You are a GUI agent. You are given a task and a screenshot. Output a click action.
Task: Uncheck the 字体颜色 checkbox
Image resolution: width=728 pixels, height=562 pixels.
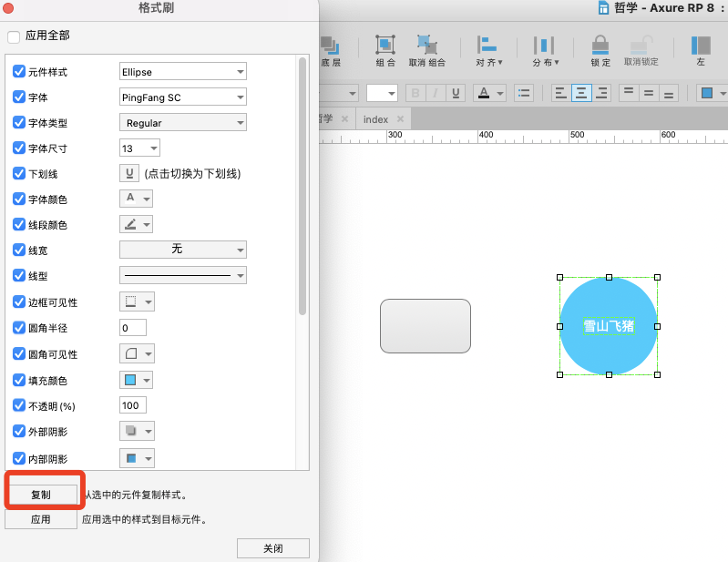coord(19,199)
